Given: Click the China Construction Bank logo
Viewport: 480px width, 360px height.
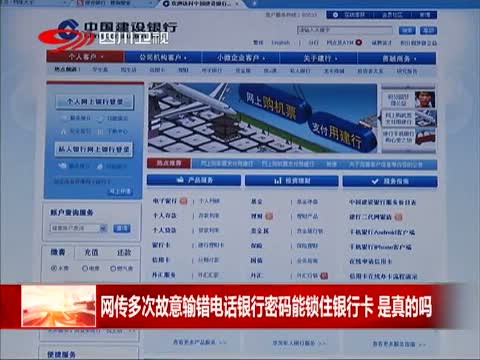Looking at the screenshot, I should click(x=117, y=30).
